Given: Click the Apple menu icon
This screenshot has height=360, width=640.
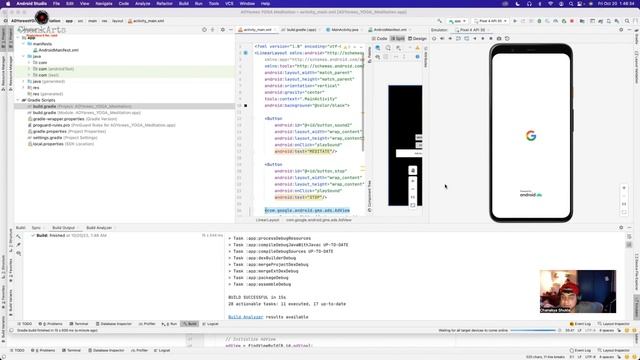Looking at the screenshot, I should pyautogui.click(x=7, y=3).
